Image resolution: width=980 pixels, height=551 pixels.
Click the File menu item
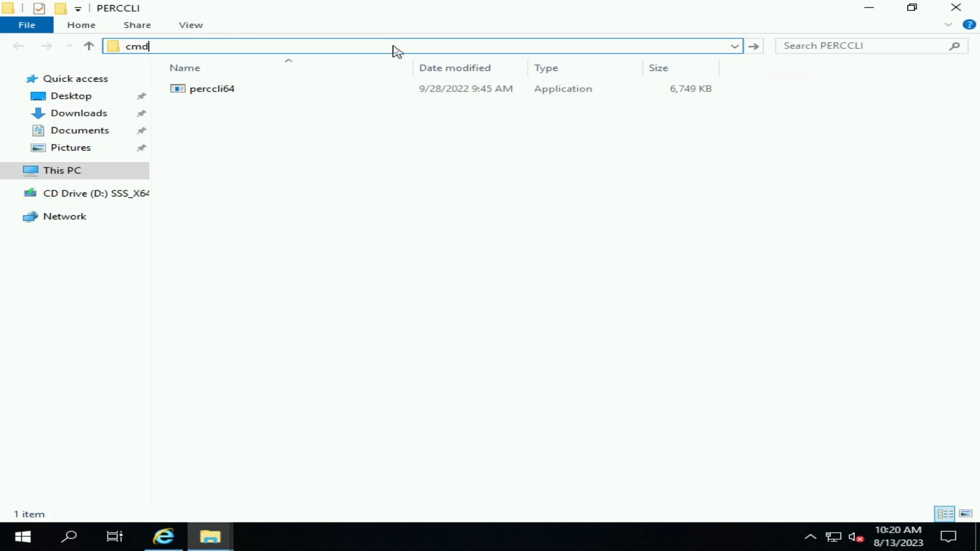click(x=26, y=24)
